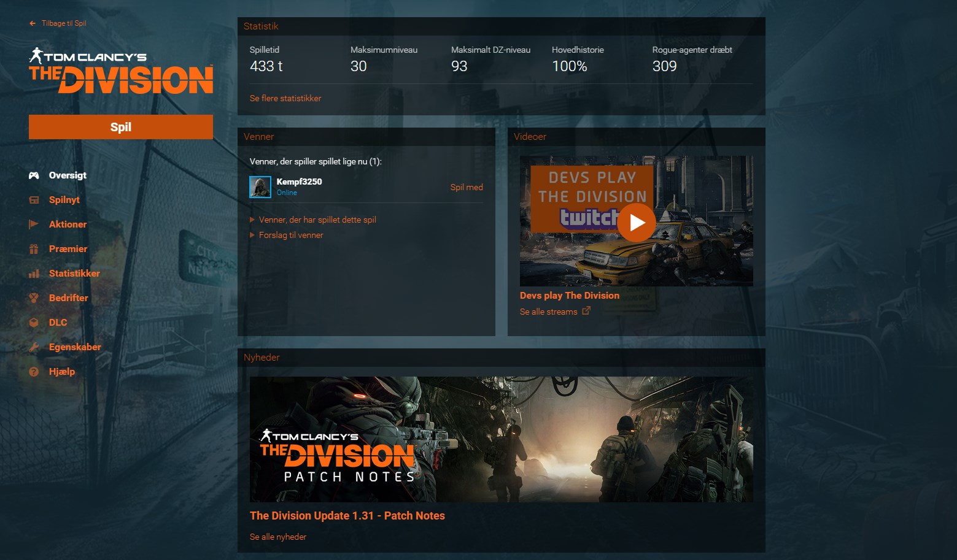Click the friend name Kempf3250

coord(299,182)
